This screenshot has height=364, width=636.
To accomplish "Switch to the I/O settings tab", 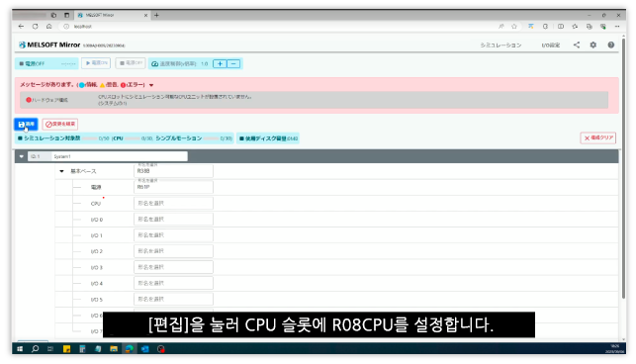I will [550, 45].
